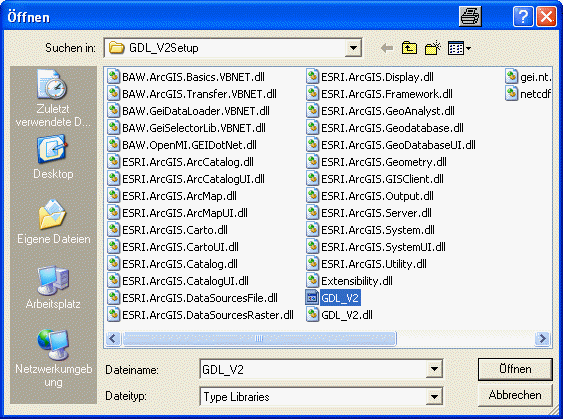Select BAW.GeiDataLoader.VBNET.dll file name

coord(196,111)
